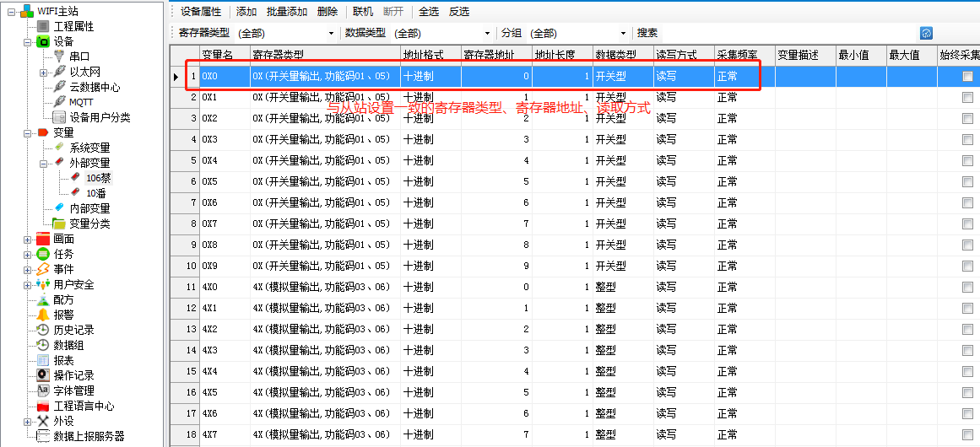This screenshot has width=980, height=447.
Task: Click the green 设备 node icon
Action: coord(42,42)
